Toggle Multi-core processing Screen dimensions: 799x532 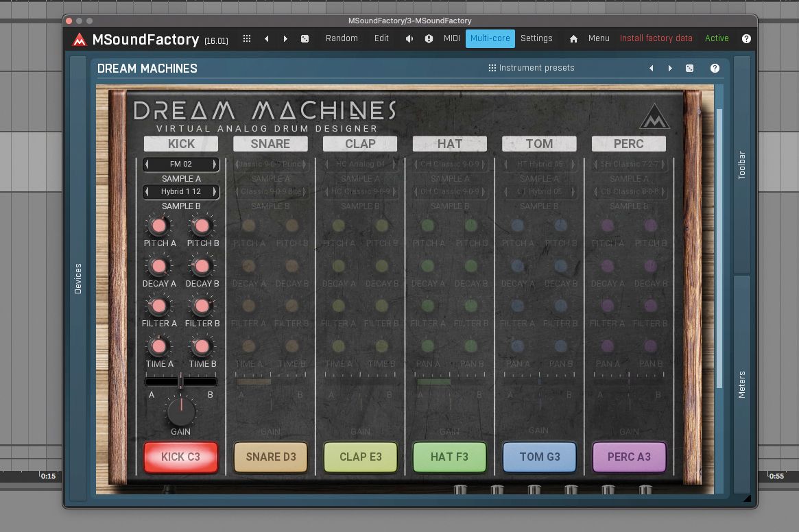click(x=490, y=38)
